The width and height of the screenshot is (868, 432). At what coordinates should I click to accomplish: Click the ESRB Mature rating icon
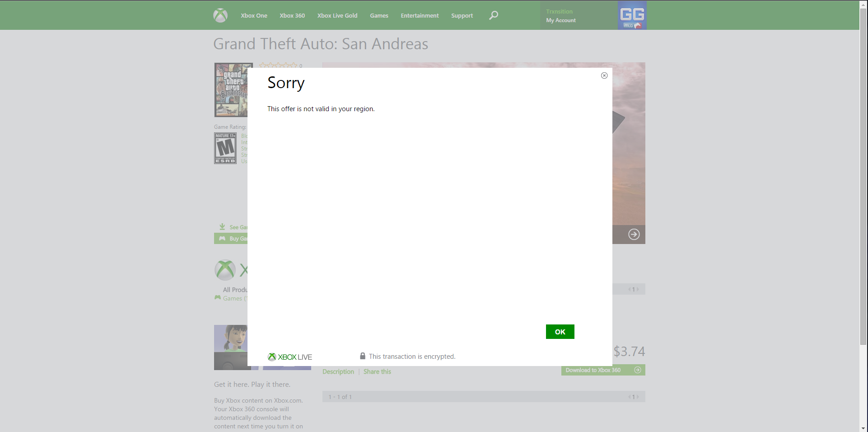[x=225, y=148]
